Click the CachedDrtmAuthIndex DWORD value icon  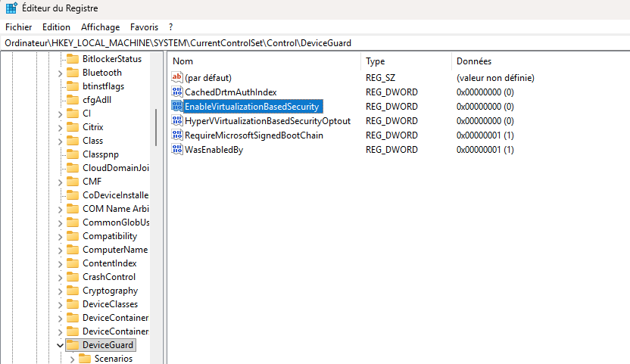pyautogui.click(x=178, y=92)
